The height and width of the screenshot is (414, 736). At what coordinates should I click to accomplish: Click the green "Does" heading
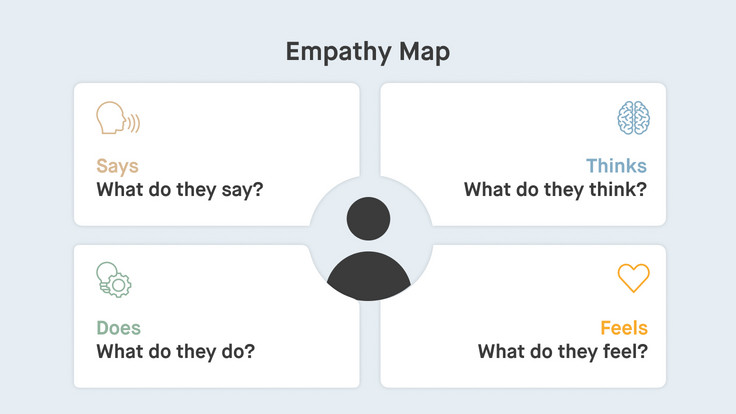(x=118, y=328)
